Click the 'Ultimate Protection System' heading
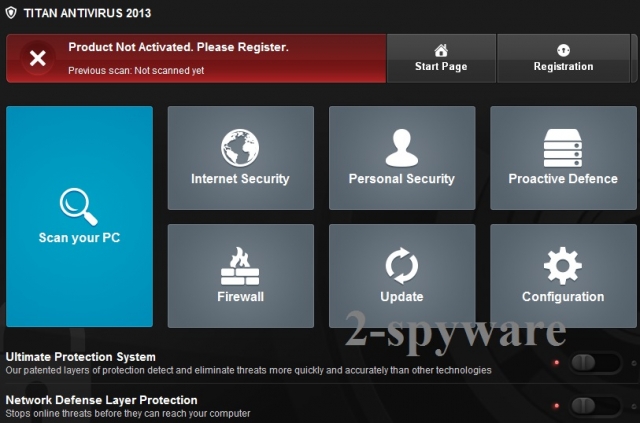 tap(80, 357)
